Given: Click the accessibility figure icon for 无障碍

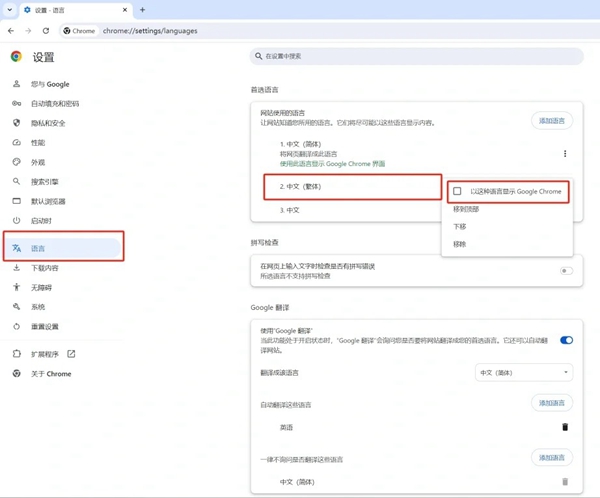Looking at the screenshot, I should [x=16, y=287].
